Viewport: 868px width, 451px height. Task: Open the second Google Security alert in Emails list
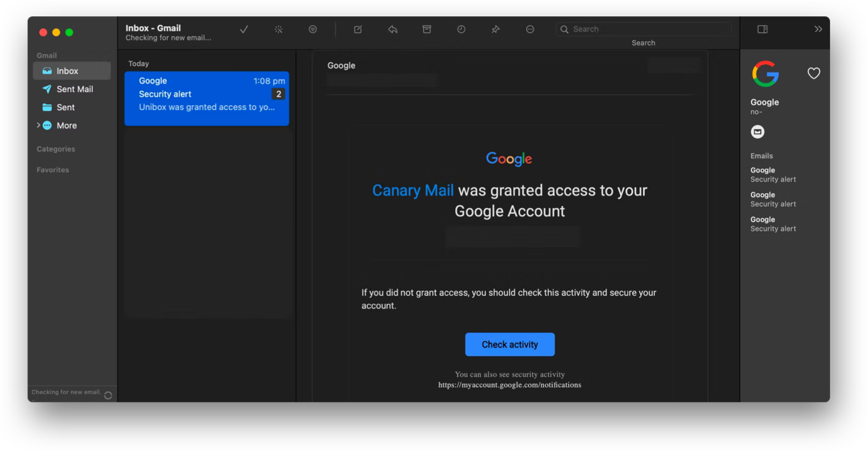(x=773, y=199)
